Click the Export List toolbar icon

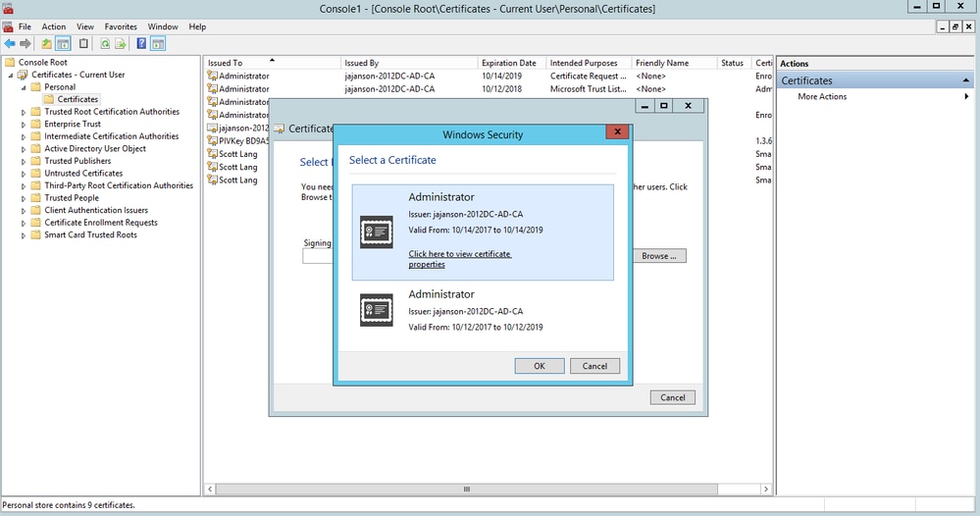[121, 44]
